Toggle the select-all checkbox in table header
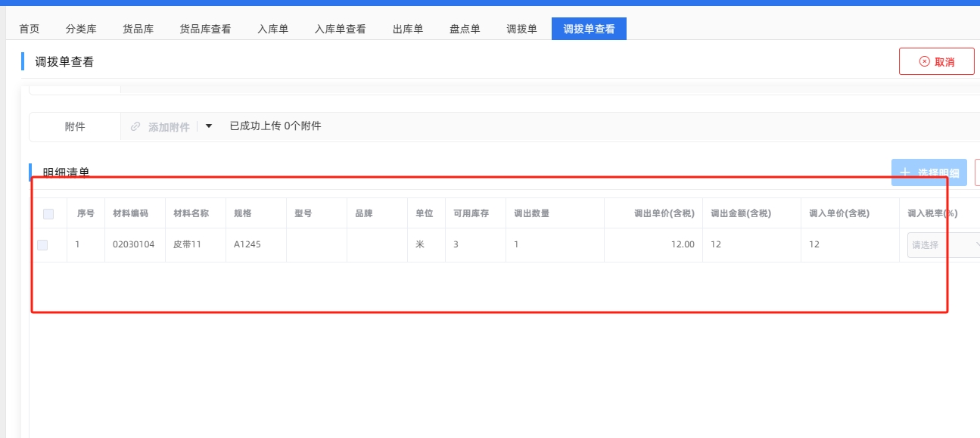980x438 pixels. click(x=48, y=214)
